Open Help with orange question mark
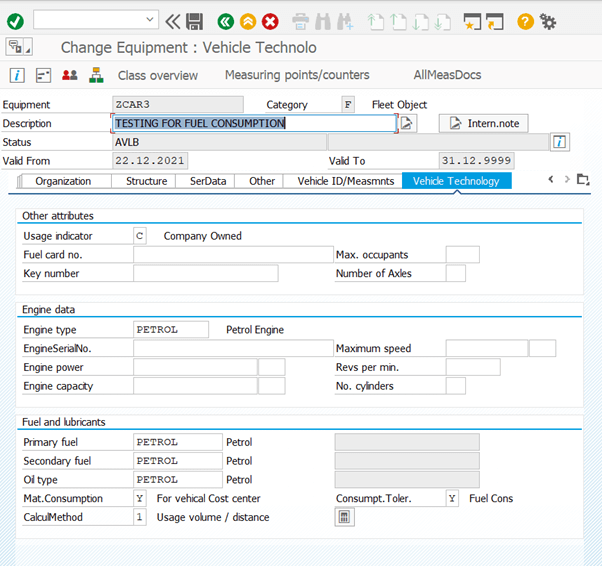 click(x=525, y=22)
